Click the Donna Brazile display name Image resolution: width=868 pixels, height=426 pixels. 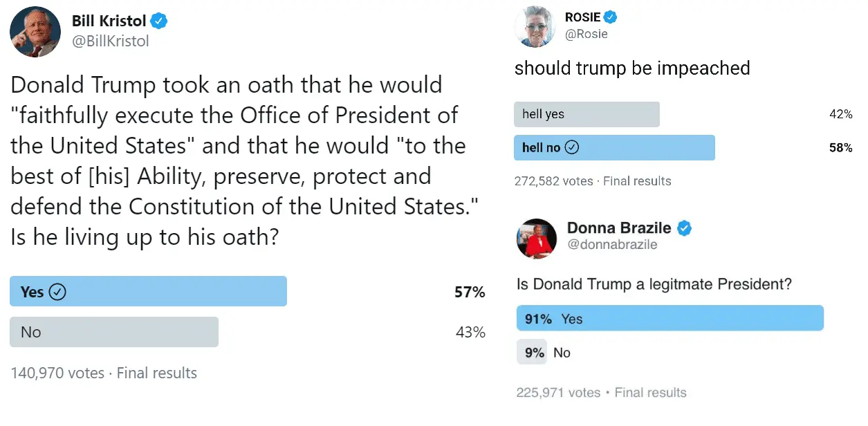[619, 228]
